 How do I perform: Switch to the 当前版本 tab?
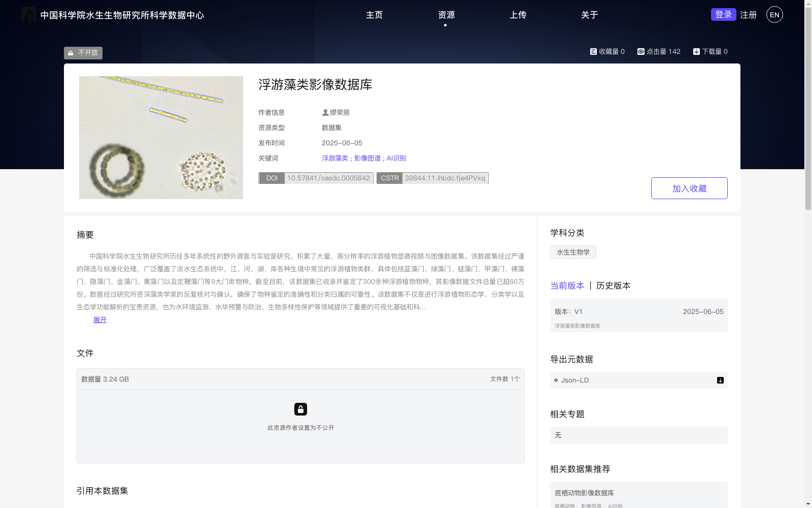coord(567,285)
